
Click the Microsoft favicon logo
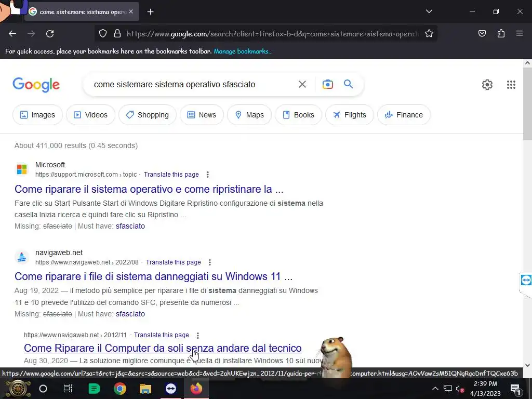pyautogui.click(x=22, y=169)
